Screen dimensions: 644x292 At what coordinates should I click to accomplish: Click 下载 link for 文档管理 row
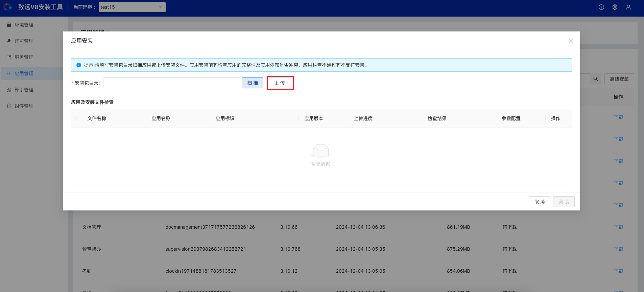(x=619, y=227)
